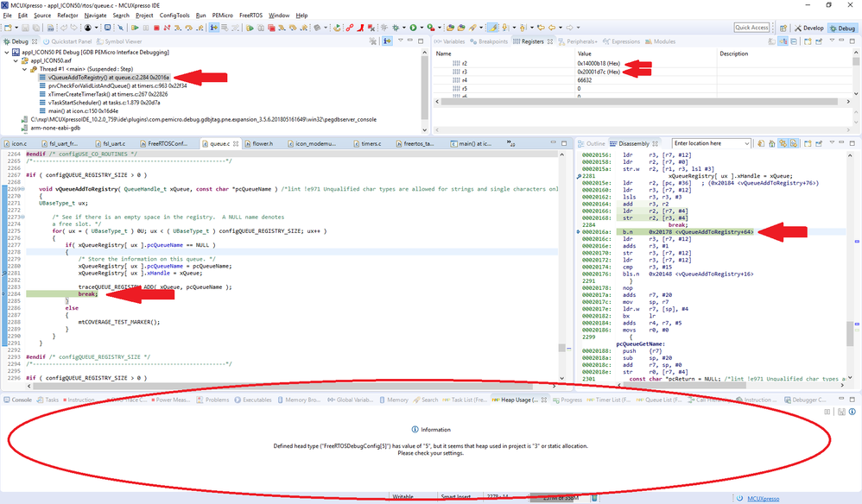Open the FreeRTOS menu

(x=250, y=16)
